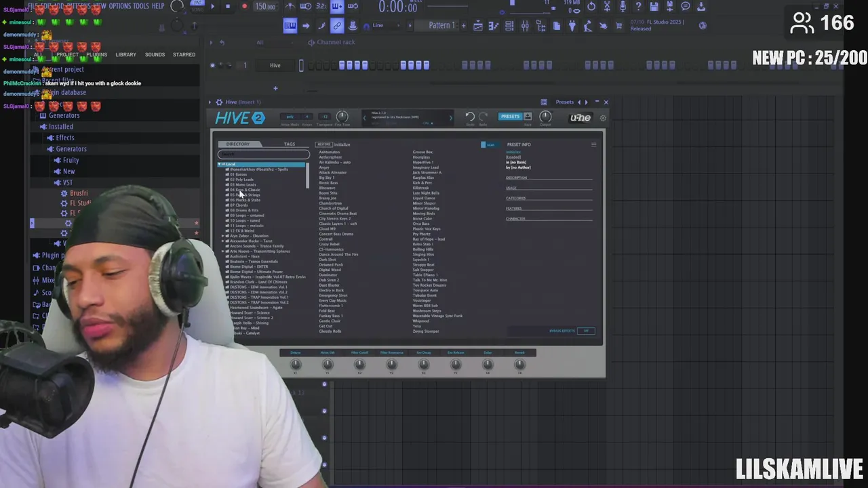
Task: Click the Hive preset search field
Action: [263, 155]
